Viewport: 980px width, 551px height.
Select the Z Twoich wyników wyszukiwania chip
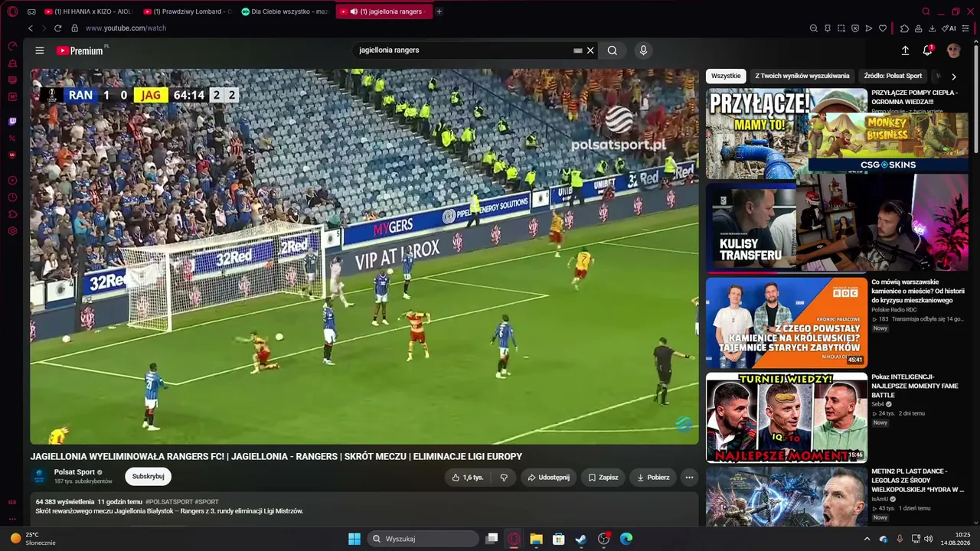[802, 77]
